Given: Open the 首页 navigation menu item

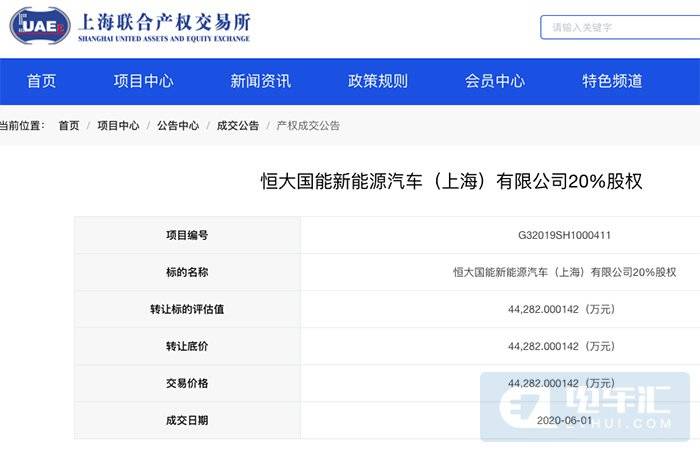Looking at the screenshot, I should pos(42,81).
